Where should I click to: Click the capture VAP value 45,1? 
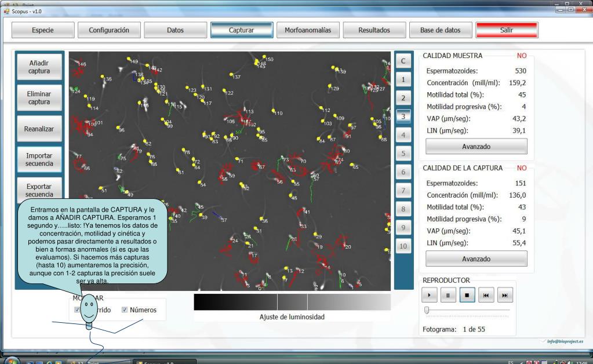(519, 231)
